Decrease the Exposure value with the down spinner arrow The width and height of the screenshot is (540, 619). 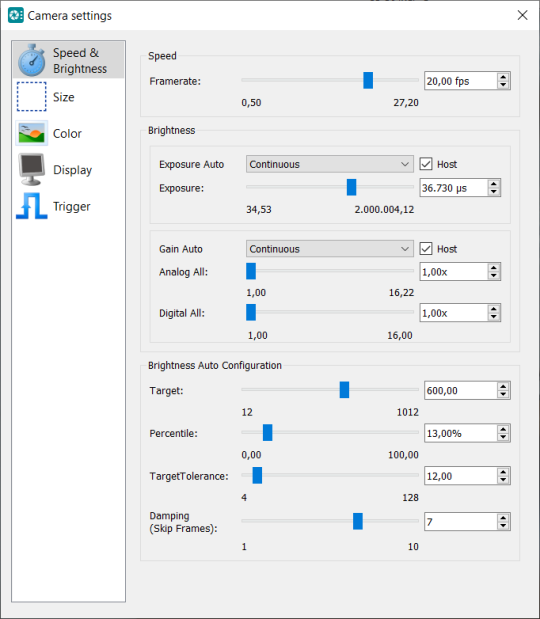coord(493,192)
